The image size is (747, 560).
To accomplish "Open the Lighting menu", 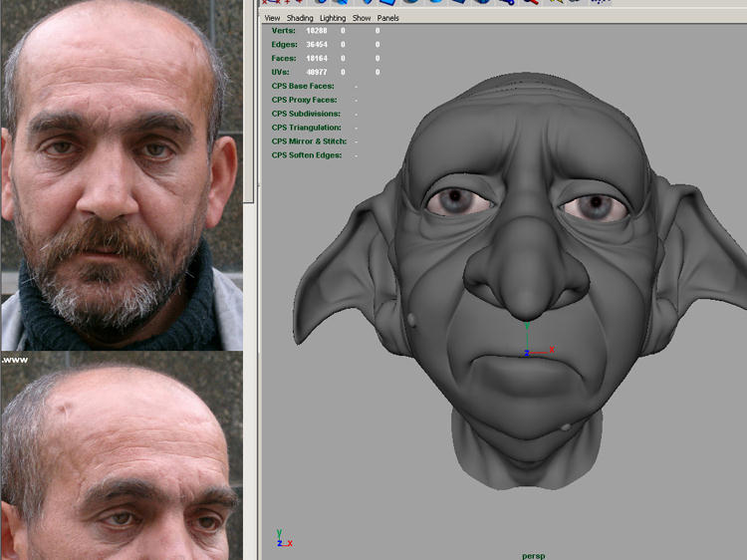I will pos(333,18).
